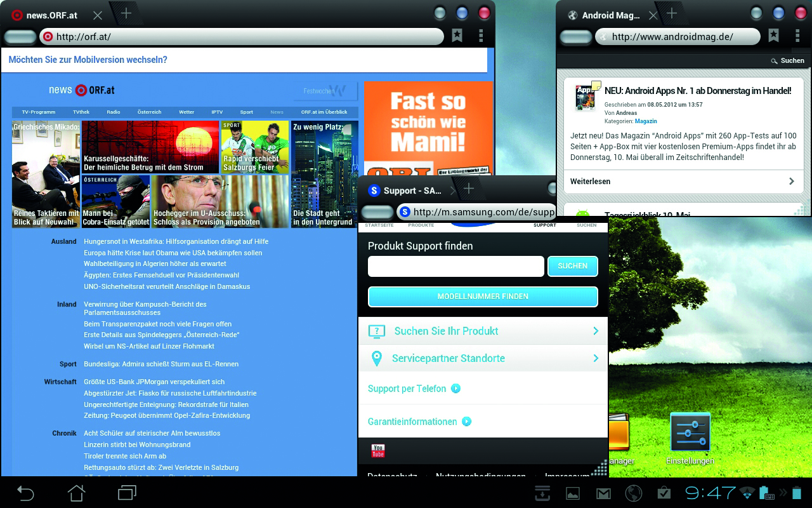Tap the clock showing 9:47
Image resolution: width=812 pixels, height=508 pixels.
click(x=710, y=493)
